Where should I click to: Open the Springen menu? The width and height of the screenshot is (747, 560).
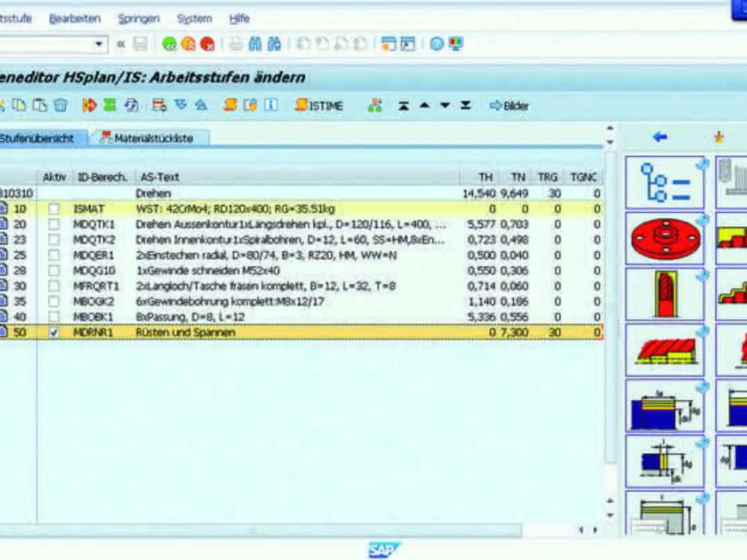(139, 19)
